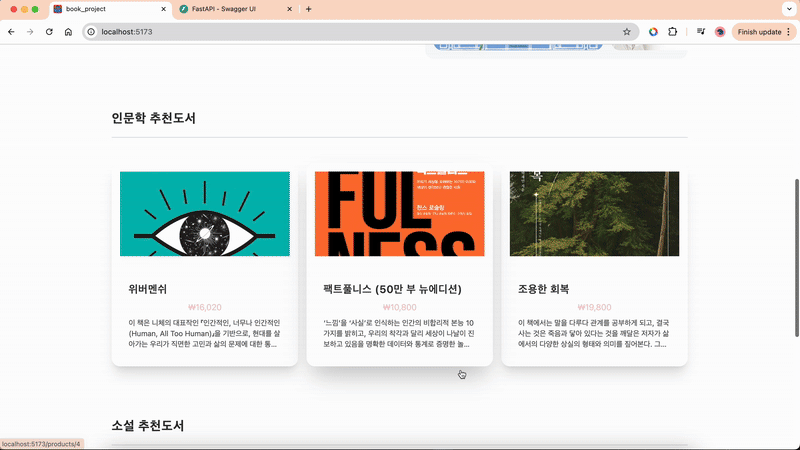Close the FastAPI - Swagger UI tab
Screen dimensions: 800x450
pos(289,9)
